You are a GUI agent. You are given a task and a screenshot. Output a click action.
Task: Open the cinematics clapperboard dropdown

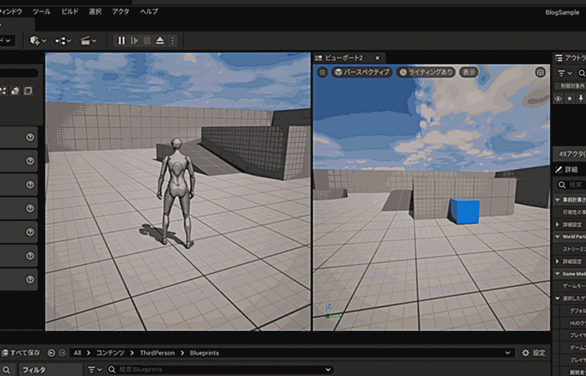pos(89,41)
